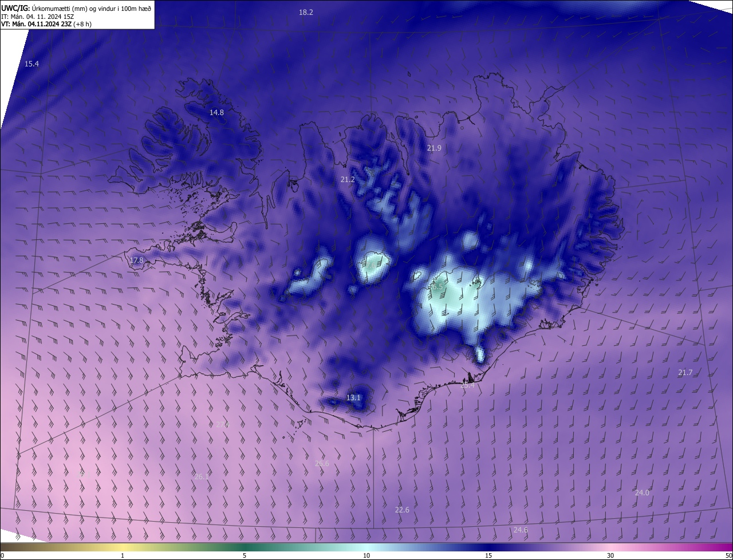The height and width of the screenshot is (560, 733).
Task: Click the 24.0 value label
Action: (x=642, y=493)
